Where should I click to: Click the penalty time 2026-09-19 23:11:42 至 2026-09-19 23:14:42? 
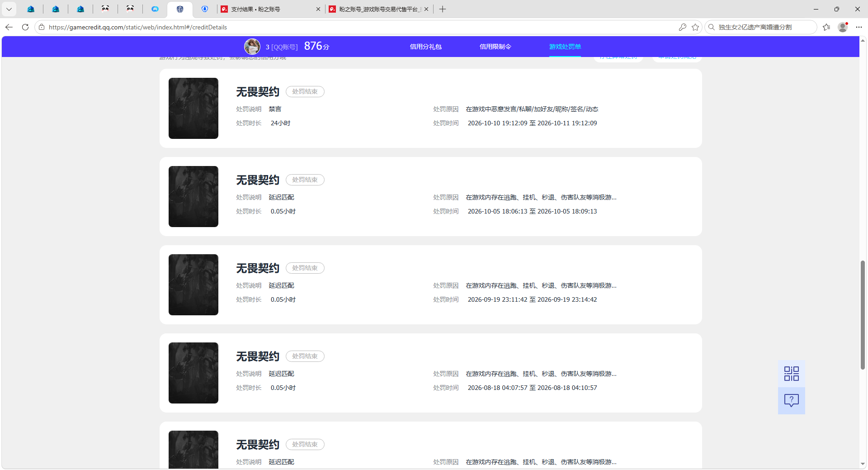click(532, 299)
